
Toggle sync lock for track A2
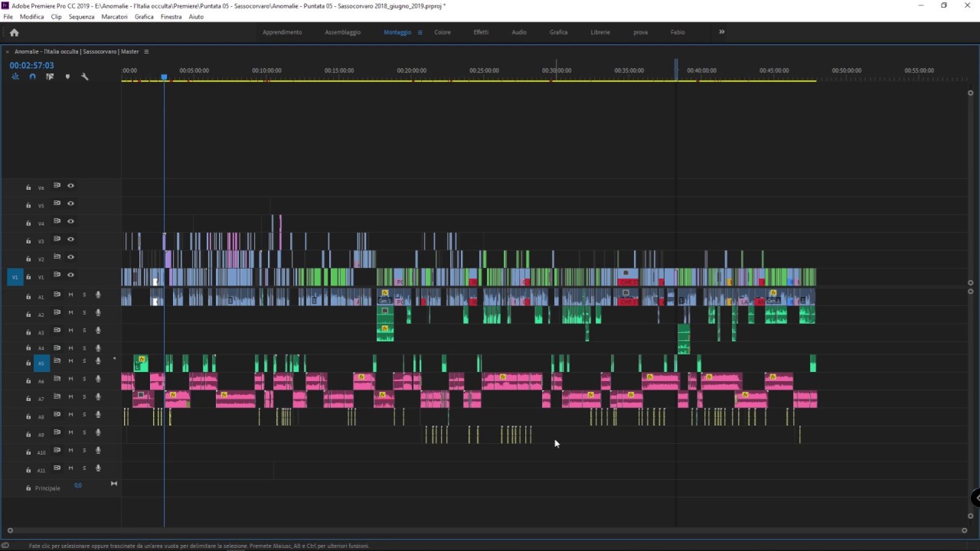[57, 312]
